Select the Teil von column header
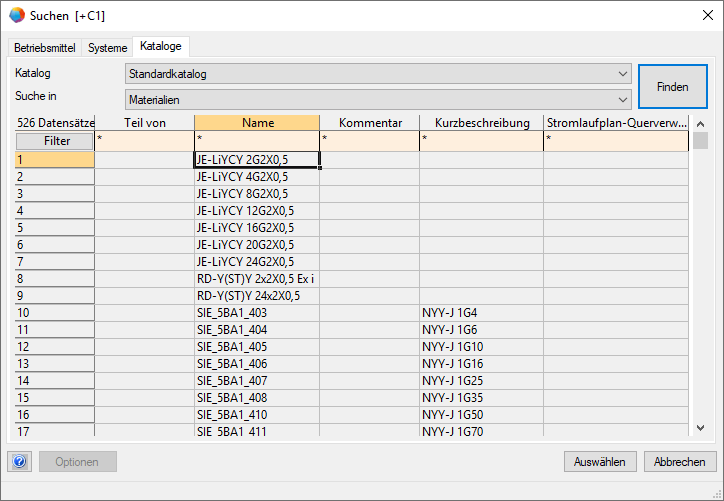Viewport: 724px width, 501px height. (x=144, y=123)
